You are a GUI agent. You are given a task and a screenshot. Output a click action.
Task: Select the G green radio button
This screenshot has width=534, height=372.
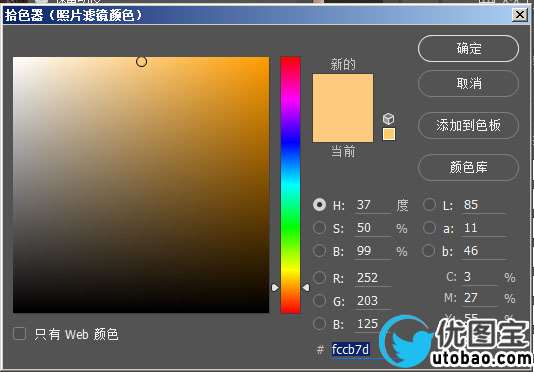319,300
